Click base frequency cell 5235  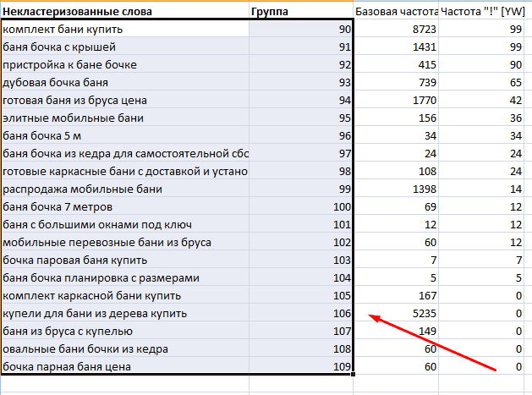(x=396, y=313)
